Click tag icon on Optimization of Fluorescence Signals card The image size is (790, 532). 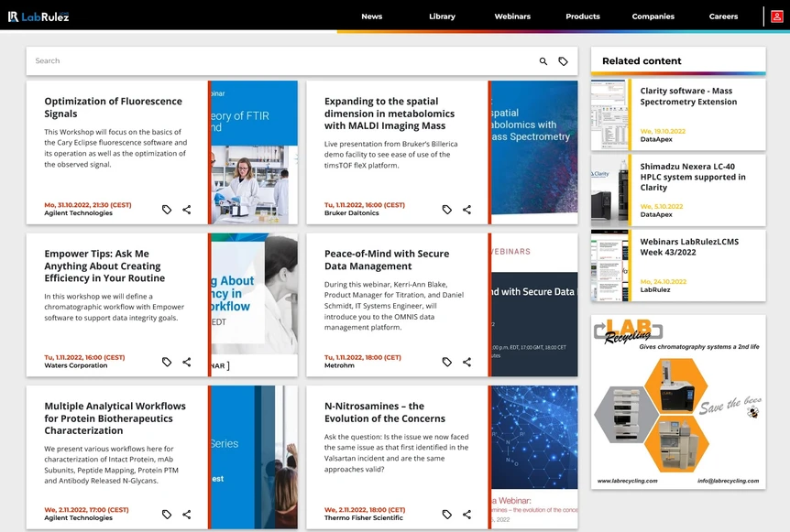coord(167,210)
